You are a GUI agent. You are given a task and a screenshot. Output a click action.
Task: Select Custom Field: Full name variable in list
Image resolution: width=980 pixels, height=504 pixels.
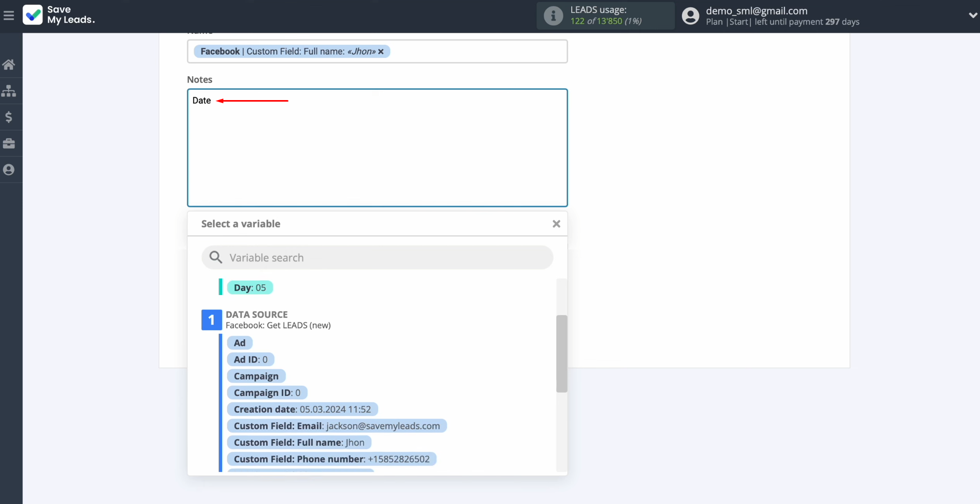(299, 442)
